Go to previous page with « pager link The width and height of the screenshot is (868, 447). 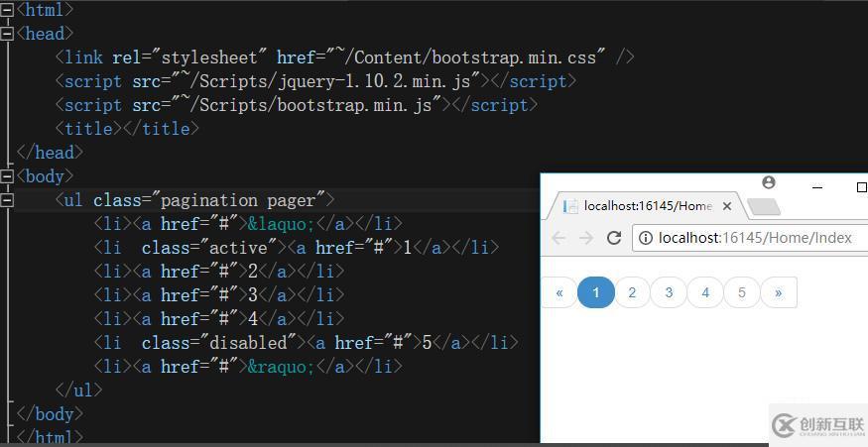559,292
